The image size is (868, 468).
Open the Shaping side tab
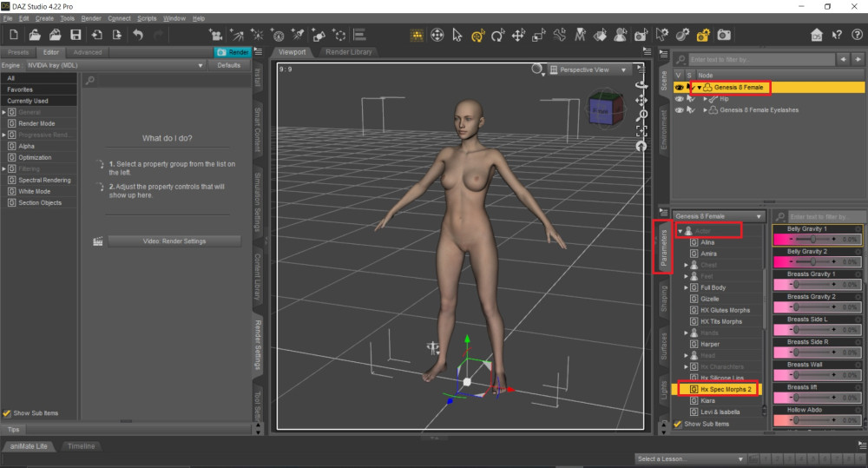[663, 299]
